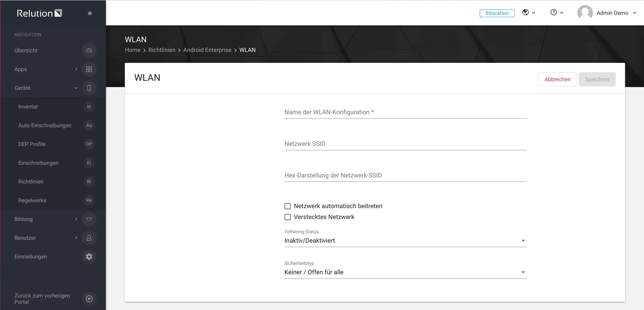Select Richtlinien in the sidebar
644x310 pixels.
(31, 182)
